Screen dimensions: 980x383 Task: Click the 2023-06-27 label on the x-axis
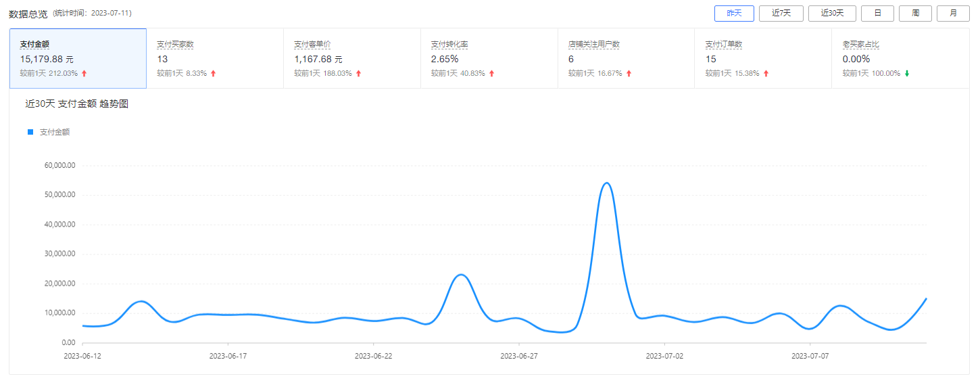pos(519,355)
